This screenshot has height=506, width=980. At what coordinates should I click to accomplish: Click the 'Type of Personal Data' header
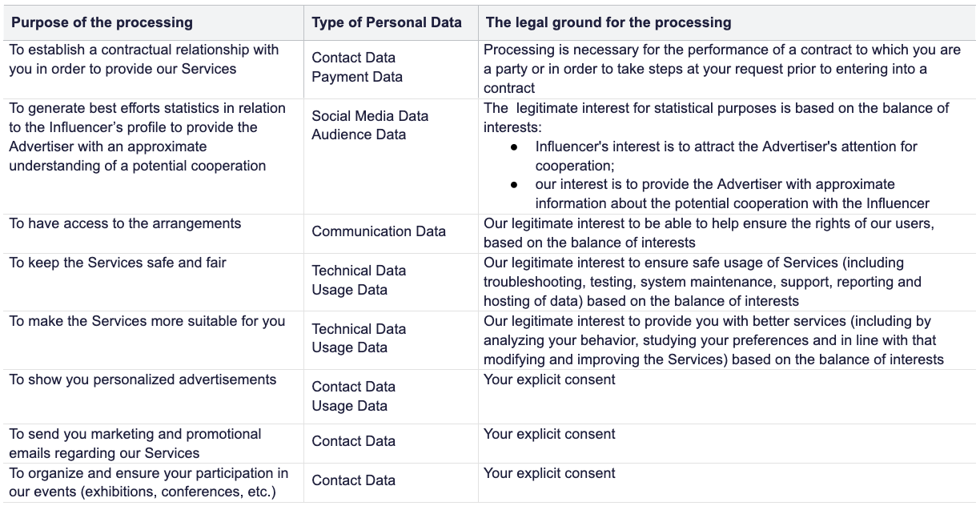tap(387, 22)
